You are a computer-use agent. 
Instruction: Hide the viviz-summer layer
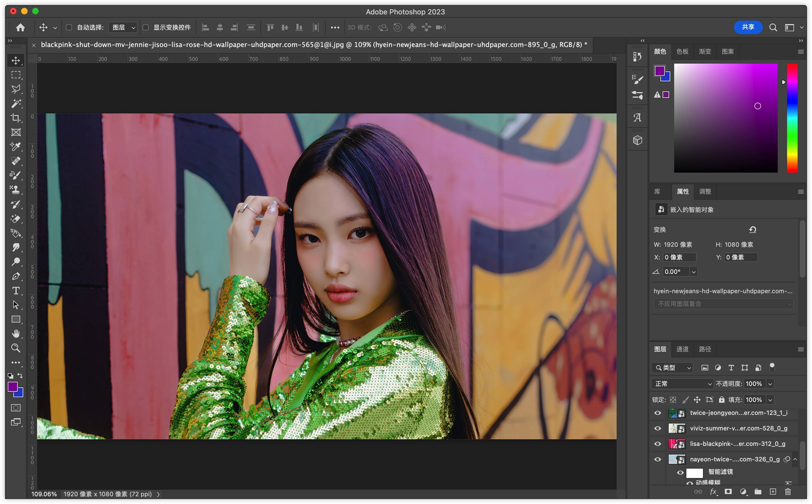pyautogui.click(x=658, y=428)
